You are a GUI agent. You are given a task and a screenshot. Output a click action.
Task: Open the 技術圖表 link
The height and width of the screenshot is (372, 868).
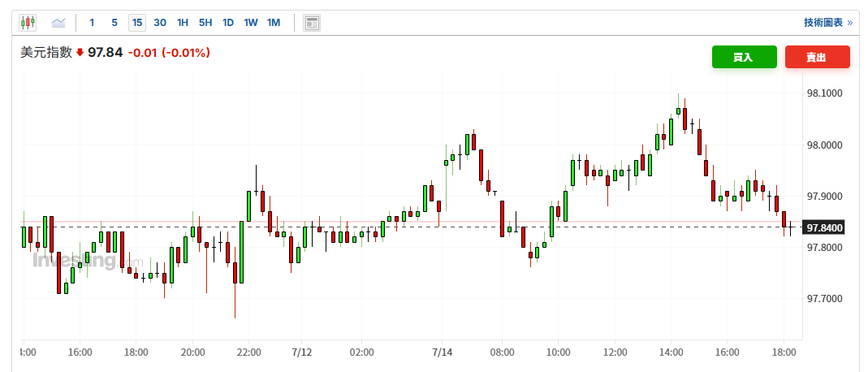(828, 23)
